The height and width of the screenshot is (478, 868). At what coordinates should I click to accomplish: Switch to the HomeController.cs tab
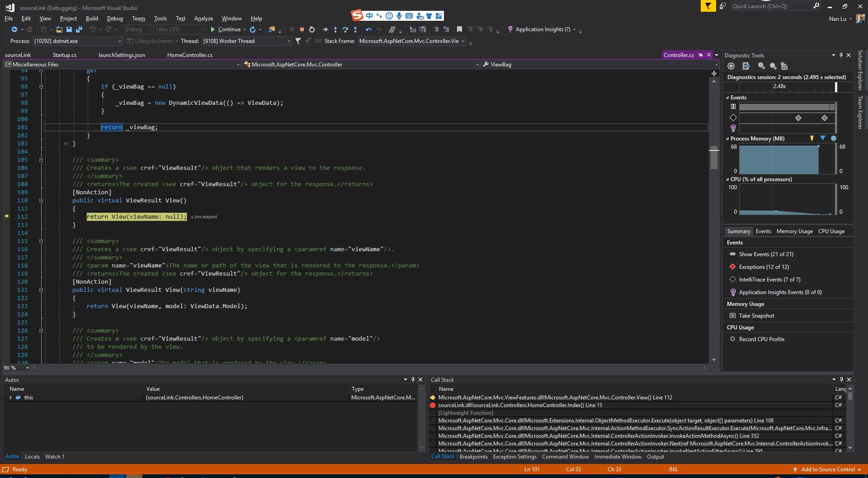point(189,55)
